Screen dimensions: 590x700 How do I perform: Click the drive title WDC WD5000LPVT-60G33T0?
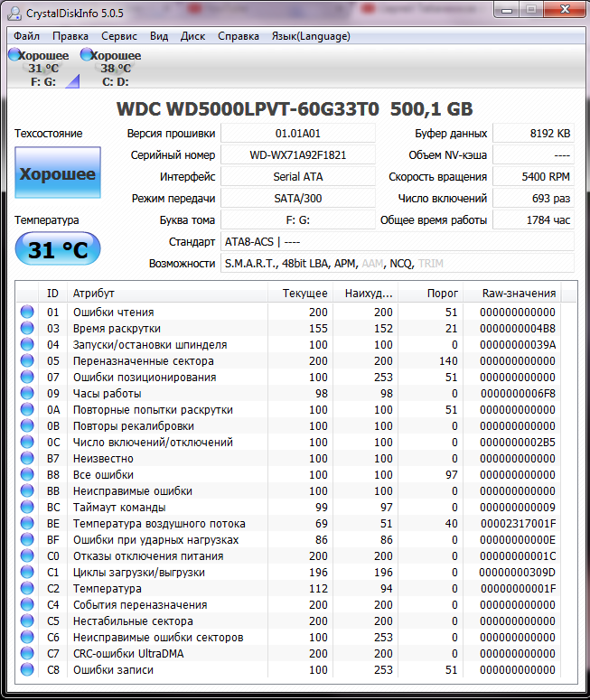point(248,109)
